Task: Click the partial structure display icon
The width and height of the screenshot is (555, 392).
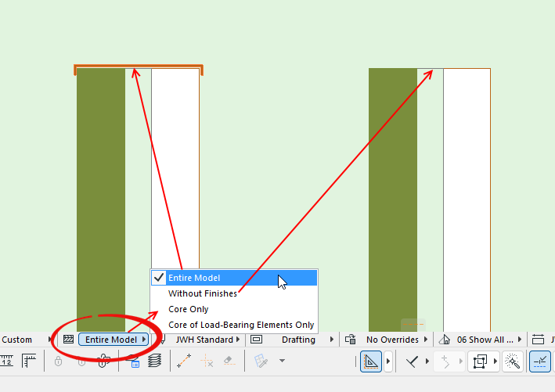Action: pyautogui.click(x=68, y=340)
